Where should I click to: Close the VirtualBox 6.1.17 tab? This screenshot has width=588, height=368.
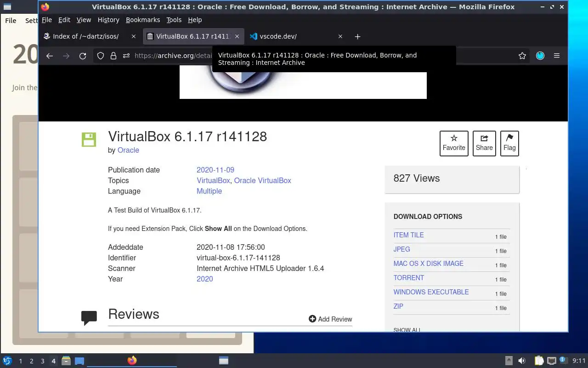[x=237, y=36]
